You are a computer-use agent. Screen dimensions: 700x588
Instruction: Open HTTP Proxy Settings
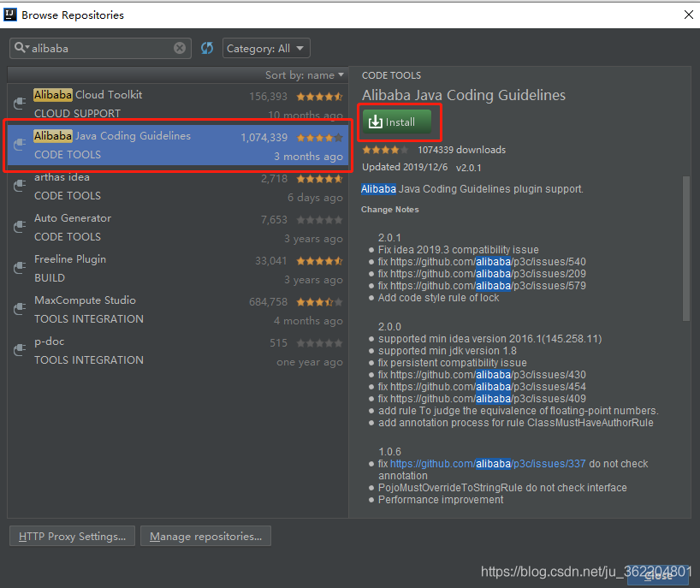(73, 536)
